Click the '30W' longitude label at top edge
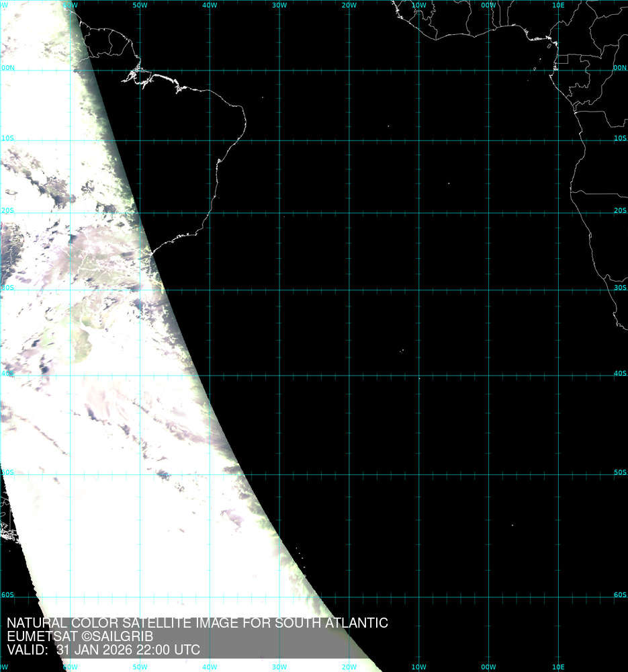 click(279, 5)
